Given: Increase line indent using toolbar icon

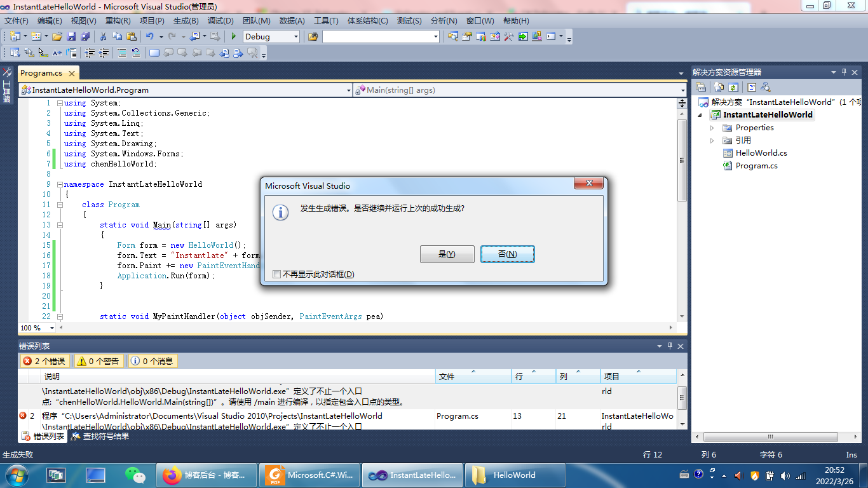Looking at the screenshot, I should point(104,53).
